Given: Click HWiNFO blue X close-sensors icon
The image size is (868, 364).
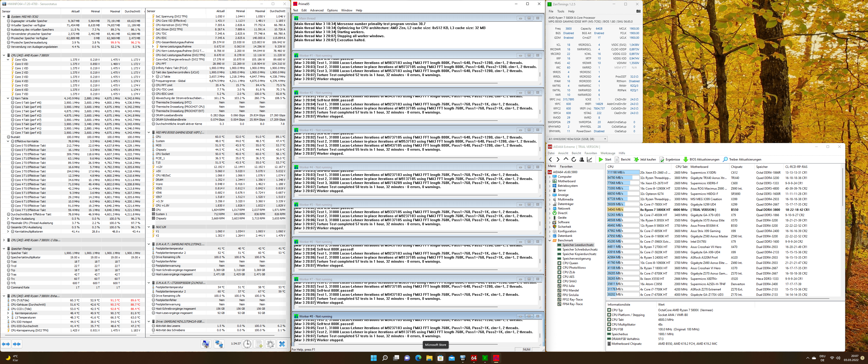Looking at the screenshot, I should 282,344.
